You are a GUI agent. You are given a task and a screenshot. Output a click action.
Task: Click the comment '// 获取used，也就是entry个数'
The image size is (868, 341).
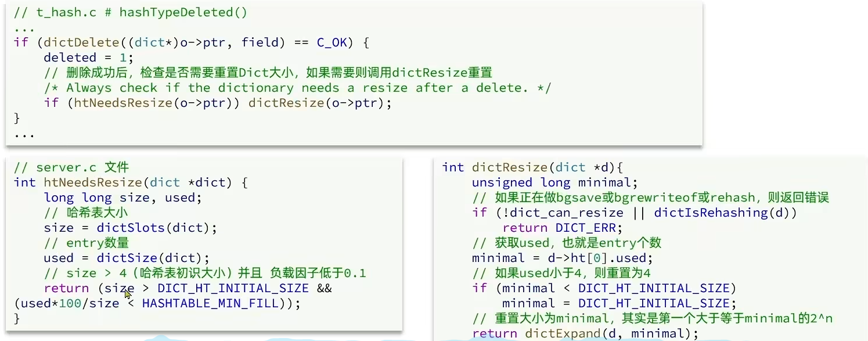point(567,243)
